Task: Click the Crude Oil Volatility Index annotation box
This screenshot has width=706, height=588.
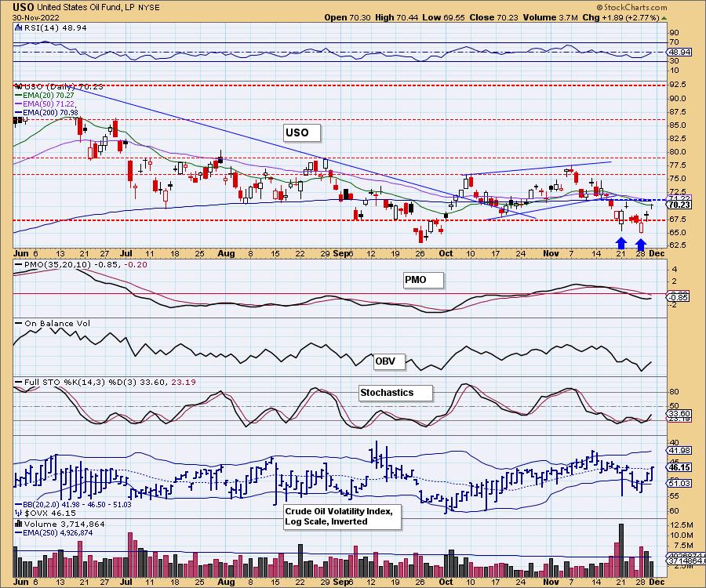Action: 342,517
